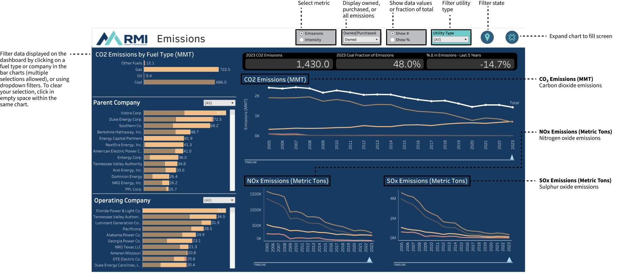Filter by Vistra Corp. parent company
Screen dimensions: 644x276
coord(185,113)
